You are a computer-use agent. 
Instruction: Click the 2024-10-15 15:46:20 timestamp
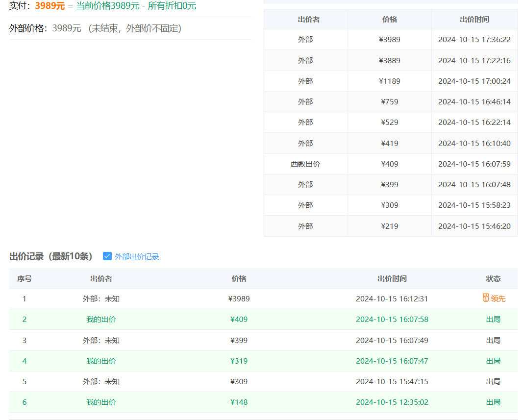click(x=474, y=226)
